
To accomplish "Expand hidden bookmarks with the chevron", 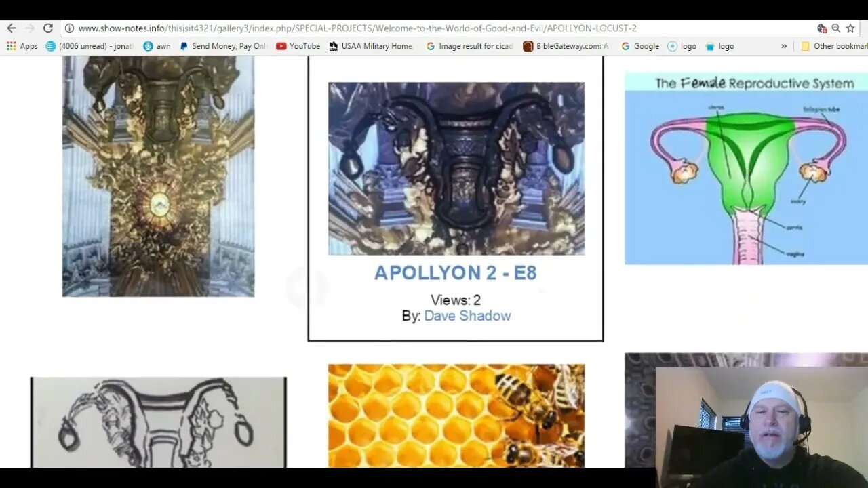I will (x=784, y=46).
